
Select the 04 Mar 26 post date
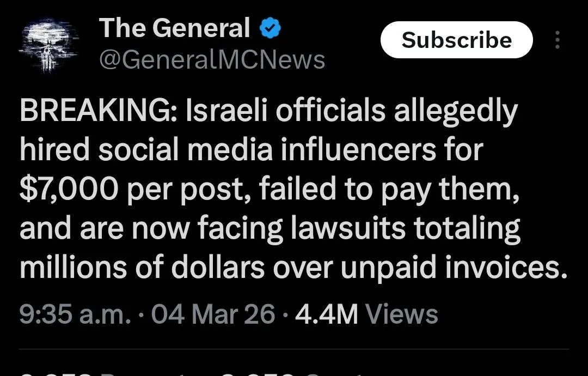click(x=213, y=314)
